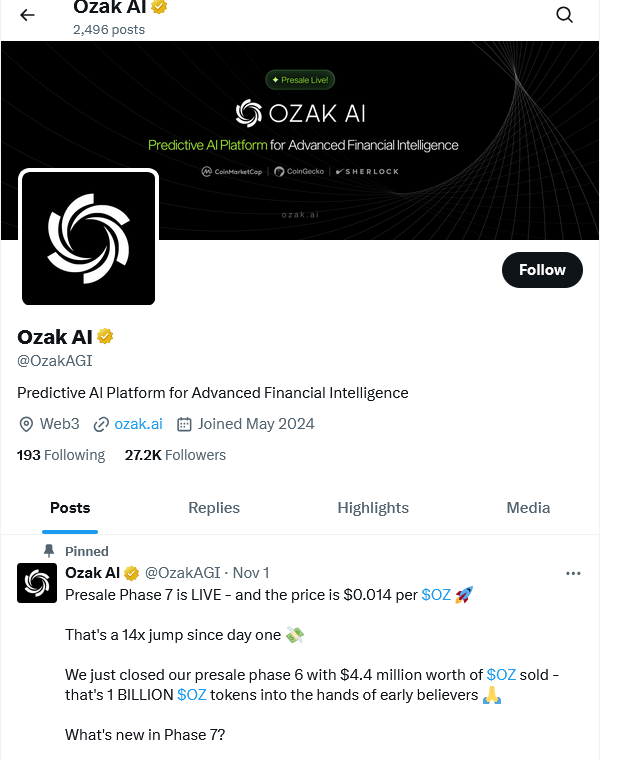The height and width of the screenshot is (760, 628).
Task: Open profile search magnifier icon
Action: (x=564, y=15)
